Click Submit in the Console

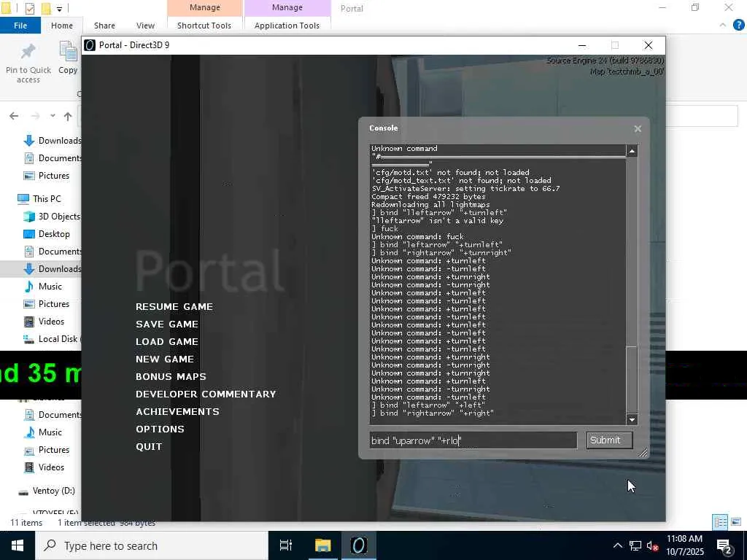coord(609,440)
